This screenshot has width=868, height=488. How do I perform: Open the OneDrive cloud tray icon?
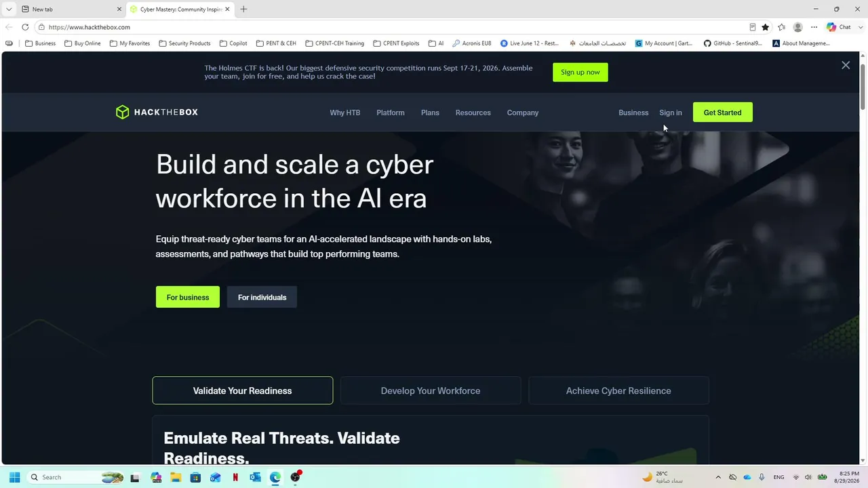[x=747, y=477]
